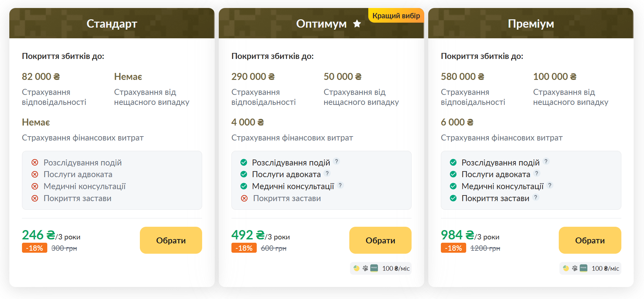Open help tooltip for Медичні консультації in Оптимум
Image resolution: width=644 pixels, height=299 pixels.
(x=340, y=185)
